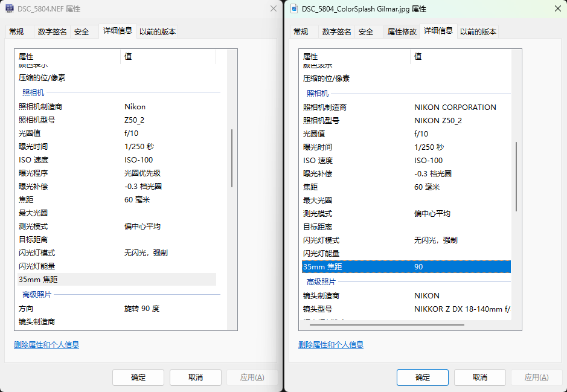Select ISO 速度 row in JPG window
The height and width of the screenshot is (392, 567).
(406, 161)
